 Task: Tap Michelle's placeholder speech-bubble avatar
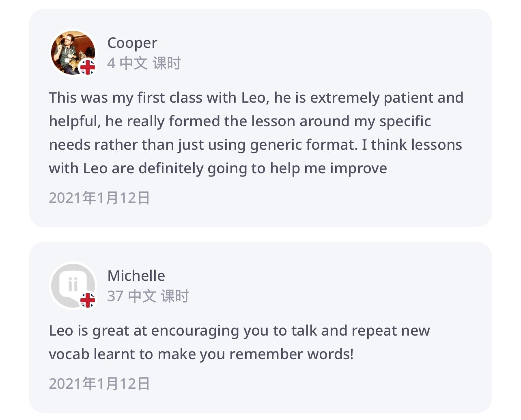coord(71,284)
